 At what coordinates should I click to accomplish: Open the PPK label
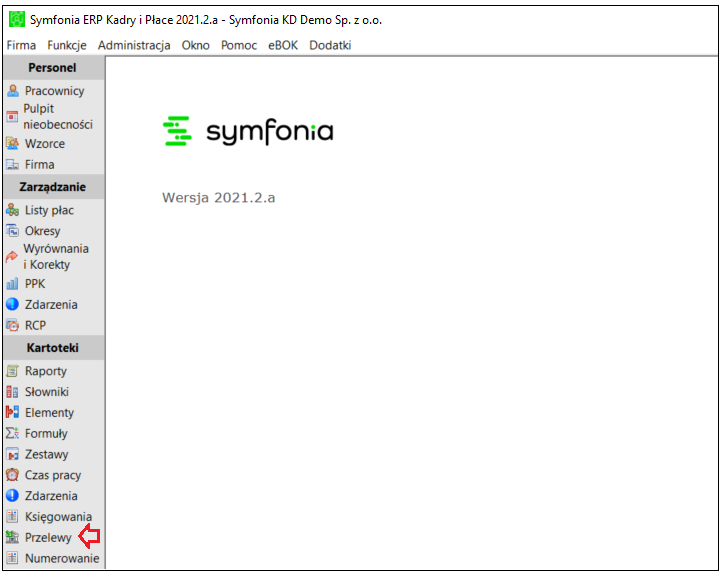point(35,284)
